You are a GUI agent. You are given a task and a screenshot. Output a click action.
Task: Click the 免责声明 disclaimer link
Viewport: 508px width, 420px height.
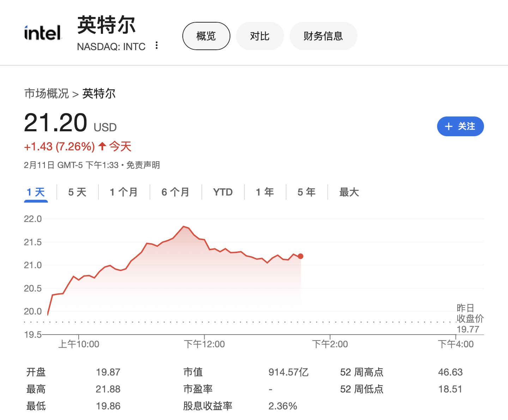coord(143,165)
